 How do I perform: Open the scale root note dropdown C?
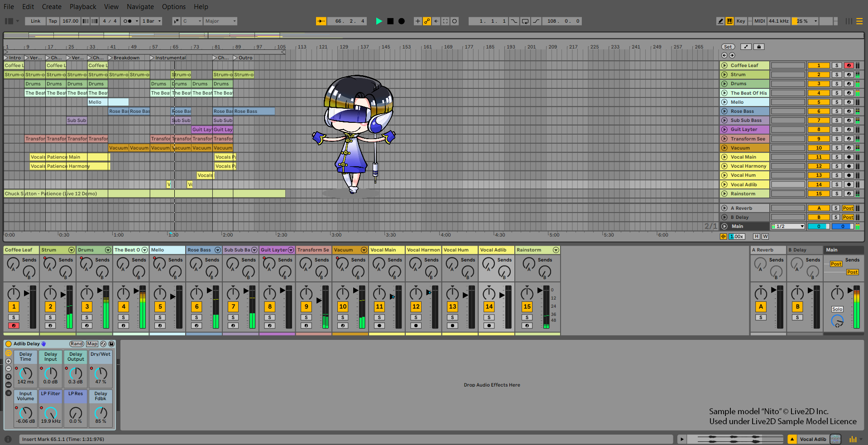click(192, 21)
